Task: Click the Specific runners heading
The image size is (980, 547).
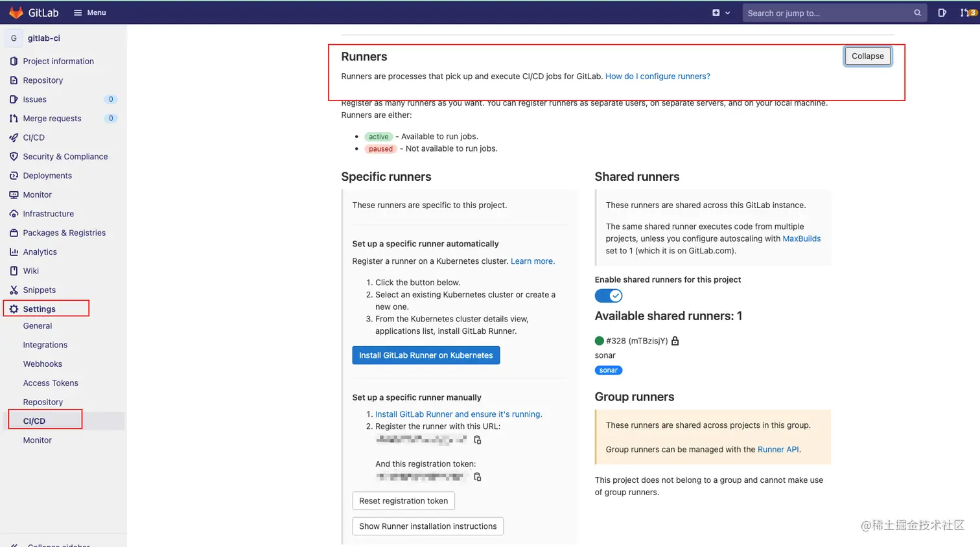Action: [x=386, y=177]
